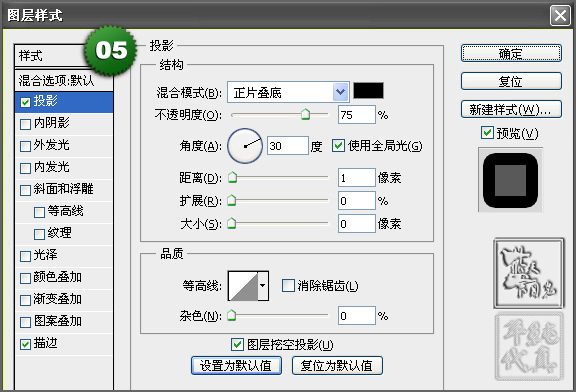Open the black shadow color swatch

click(368, 90)
